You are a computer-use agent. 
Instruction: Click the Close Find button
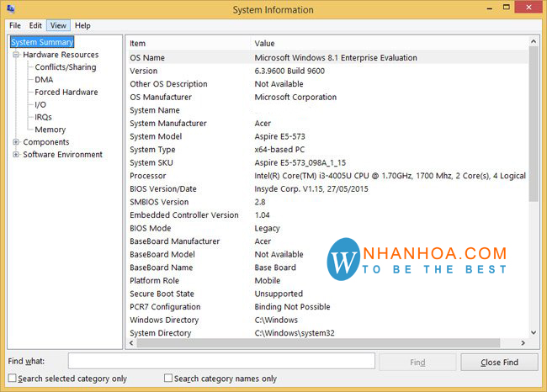pyautogui.click(x=499, y=363)
